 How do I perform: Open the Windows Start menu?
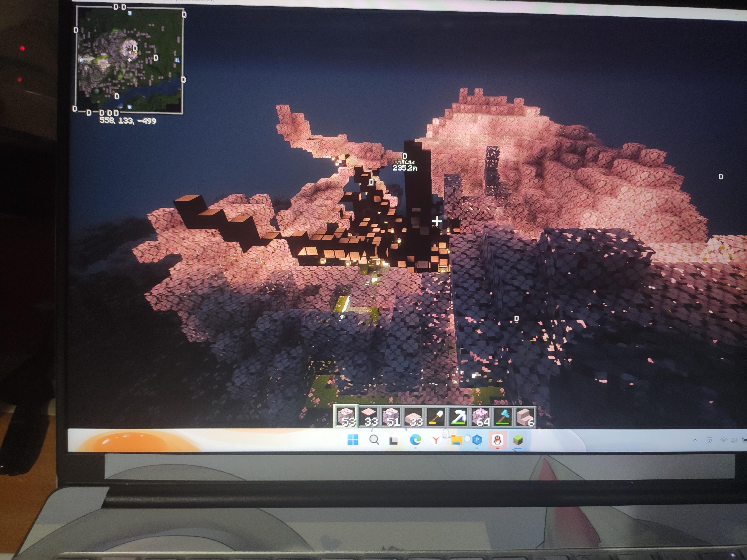click(x=353, y=440)
